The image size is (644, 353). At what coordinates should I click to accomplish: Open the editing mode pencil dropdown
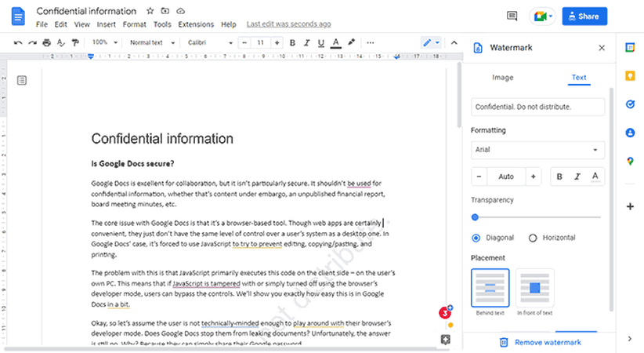click(431, 42)
